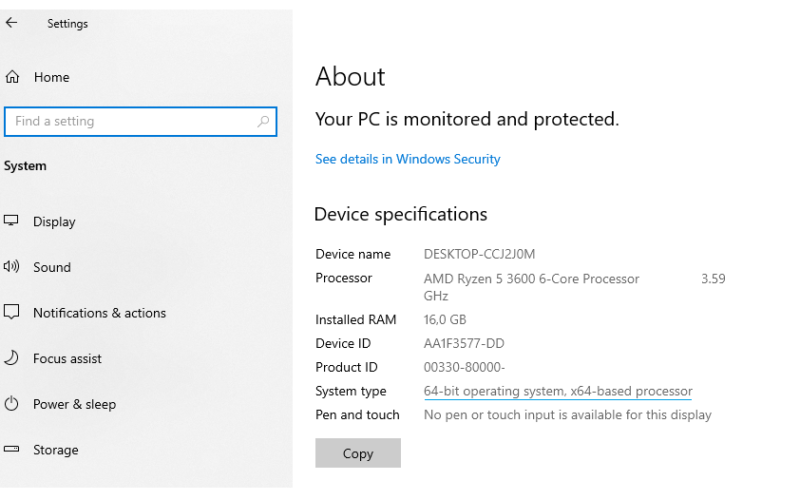The height and width of the screenshot is (500, 800).
Task: Click the magnifier icon in search box
Action: pyautogui.click(x=263, y=121)
